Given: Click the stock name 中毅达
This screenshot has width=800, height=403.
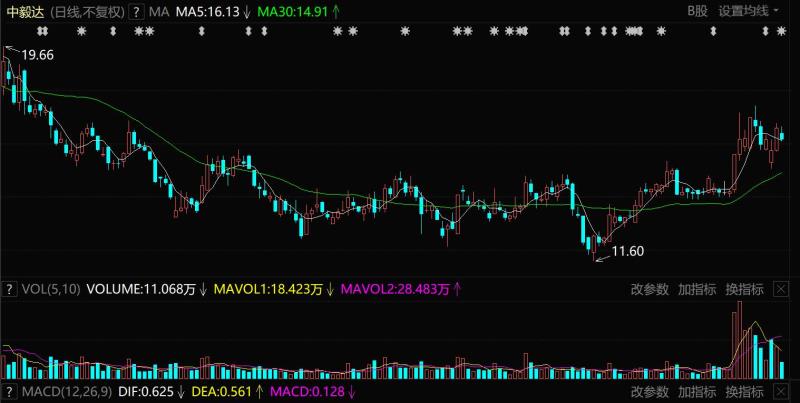Looking at the screenshot, I should [26, 11].
